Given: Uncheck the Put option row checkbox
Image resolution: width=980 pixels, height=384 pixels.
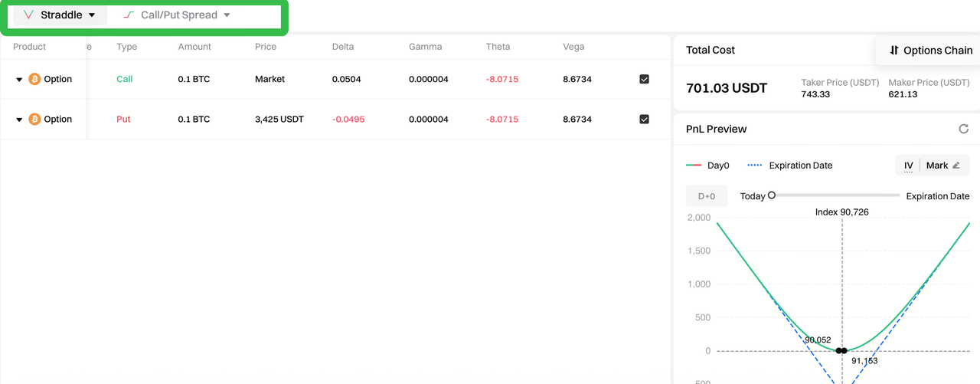Looking at the screenshot, I should 644,119.
